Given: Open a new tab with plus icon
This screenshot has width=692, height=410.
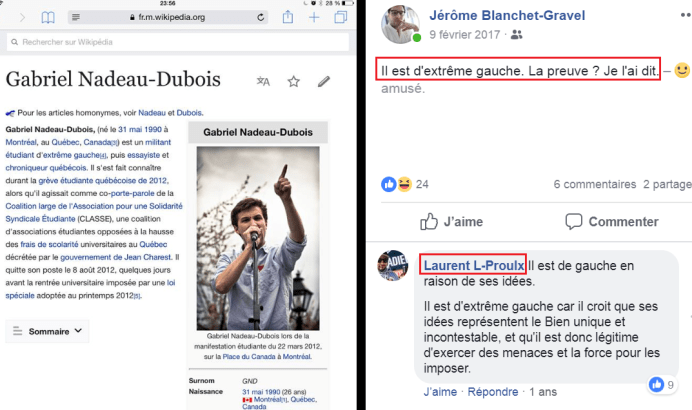Looking at the screenshot, I should (314, 17).
